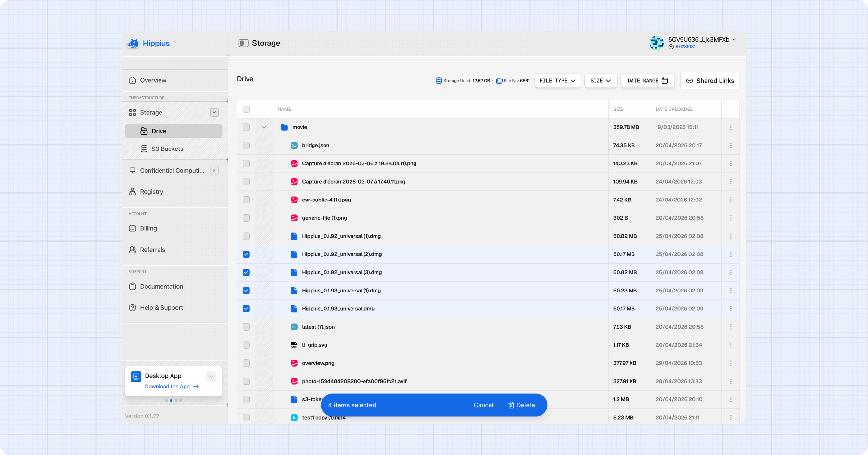Image resolution: width=868 pixels, height=455 pixels.
Task: Check the overview.png checkbox
Action: pos(246,363)
